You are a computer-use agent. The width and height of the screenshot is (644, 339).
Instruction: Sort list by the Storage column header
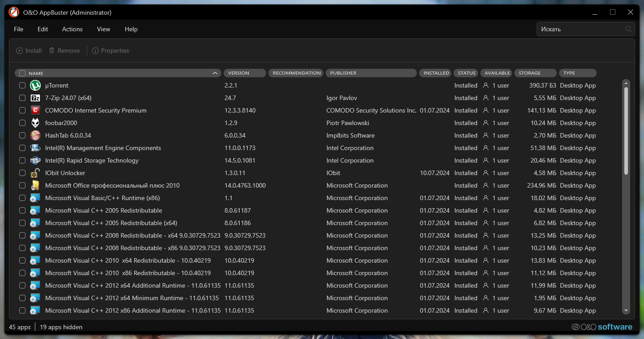(x=535, y=73)
